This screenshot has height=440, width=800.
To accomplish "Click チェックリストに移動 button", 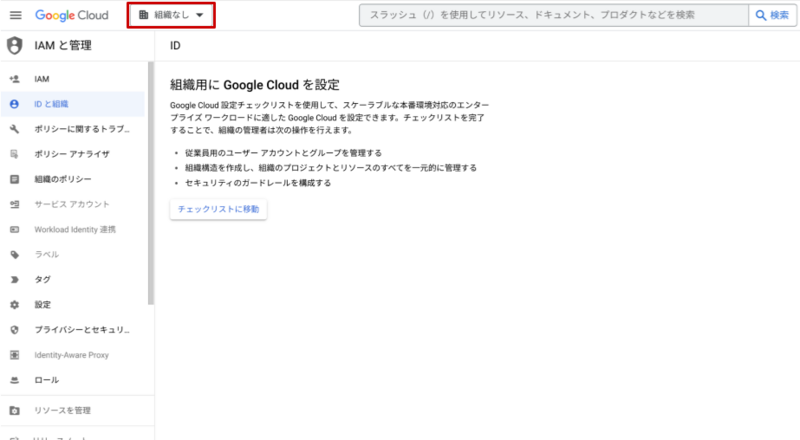I will (x=218, y=209).
